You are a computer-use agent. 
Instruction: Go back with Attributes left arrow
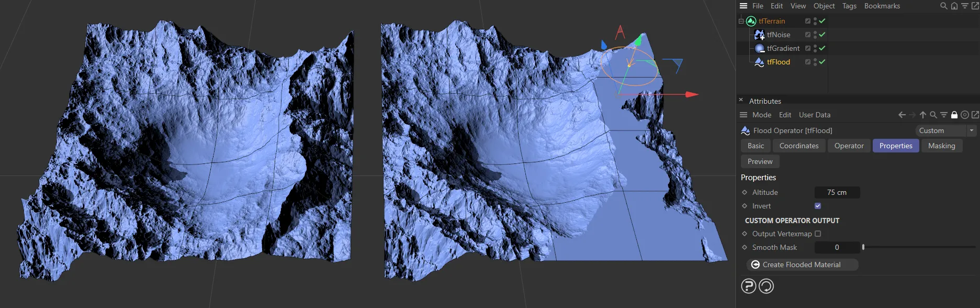pyautogui.click(x=902, y=115)
